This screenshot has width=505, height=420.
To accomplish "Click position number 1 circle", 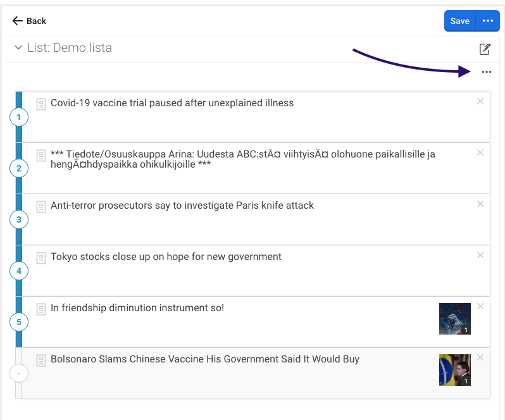I will [19, 117].
